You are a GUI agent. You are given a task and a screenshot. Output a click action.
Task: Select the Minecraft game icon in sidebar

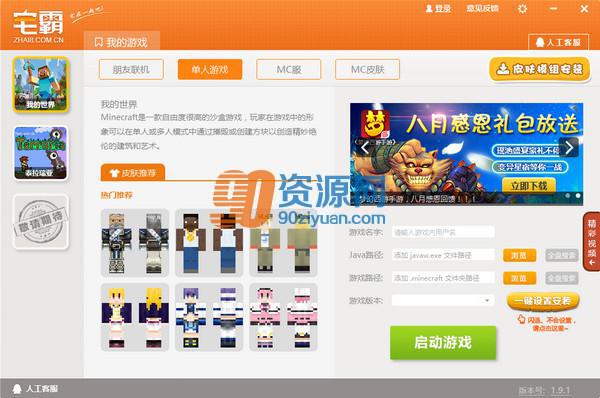pyautogui.click(x=41, y=84)
